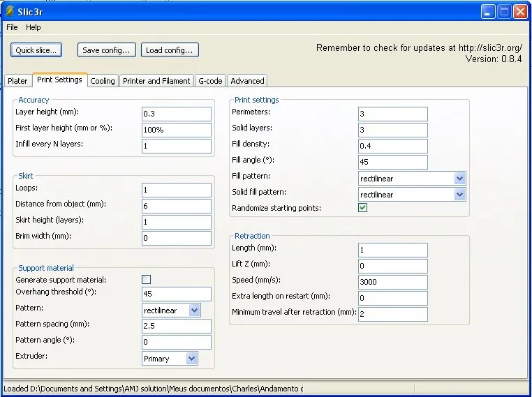Viewport: 532px width, 397px height.
Task: Close the Slic3r window
Action: (520, 12)
